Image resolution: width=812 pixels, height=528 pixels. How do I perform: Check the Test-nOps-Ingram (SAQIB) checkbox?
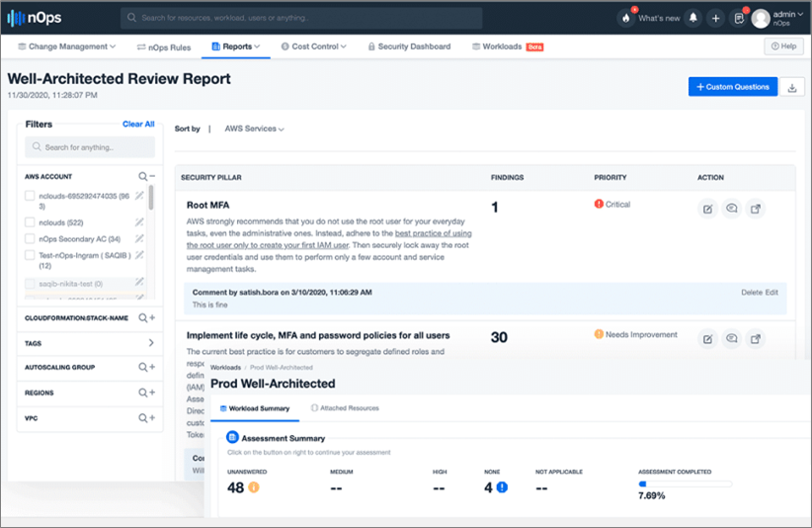pos(30,255)
